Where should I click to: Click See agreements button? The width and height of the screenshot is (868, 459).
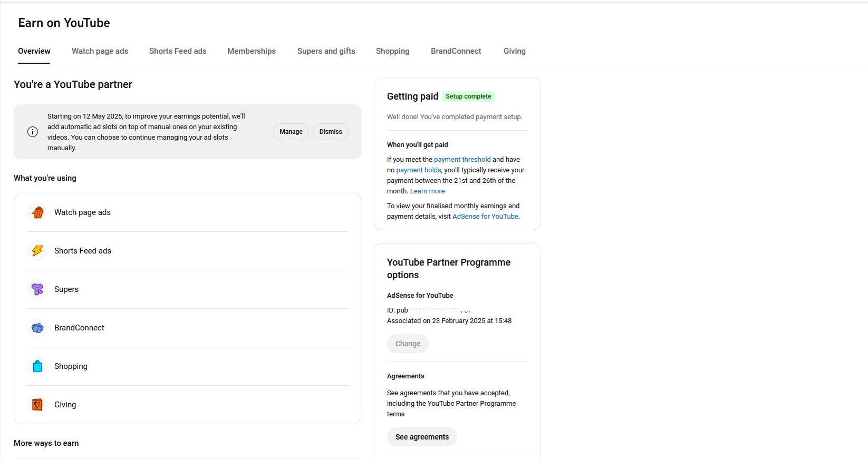pos(422,437)
